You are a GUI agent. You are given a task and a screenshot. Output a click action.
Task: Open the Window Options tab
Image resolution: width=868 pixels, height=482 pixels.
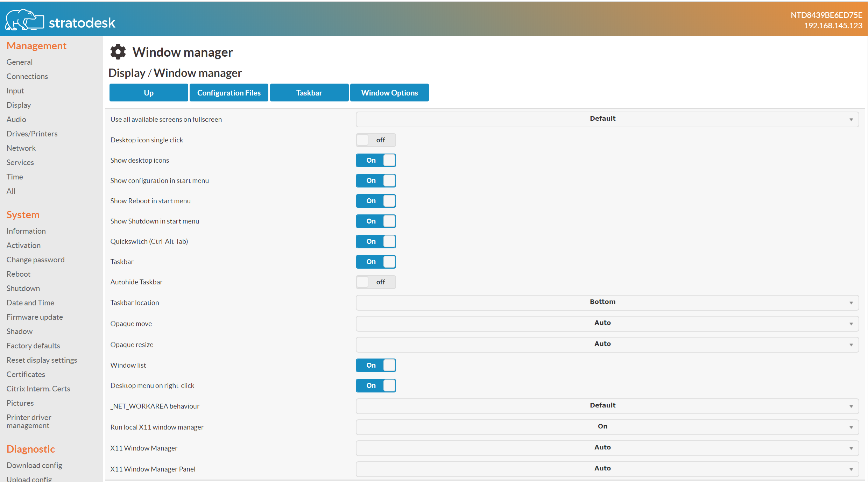click(389, 93)
